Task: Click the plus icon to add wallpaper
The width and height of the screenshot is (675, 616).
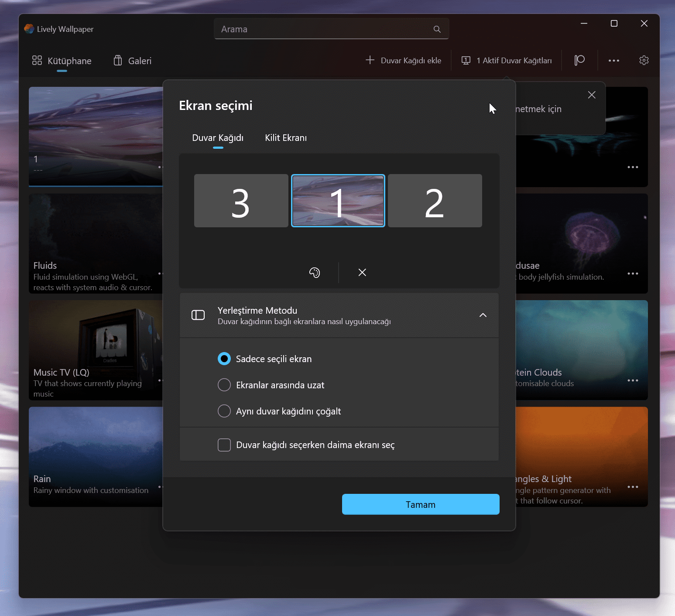Action: [370, 60]
